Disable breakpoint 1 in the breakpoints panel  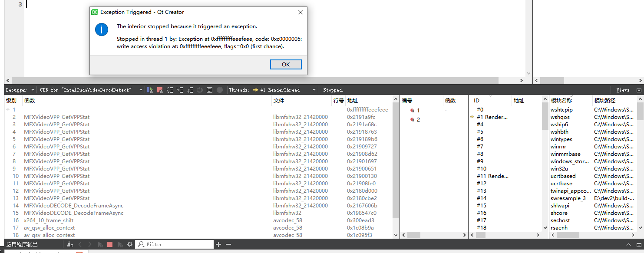point(412,110)
